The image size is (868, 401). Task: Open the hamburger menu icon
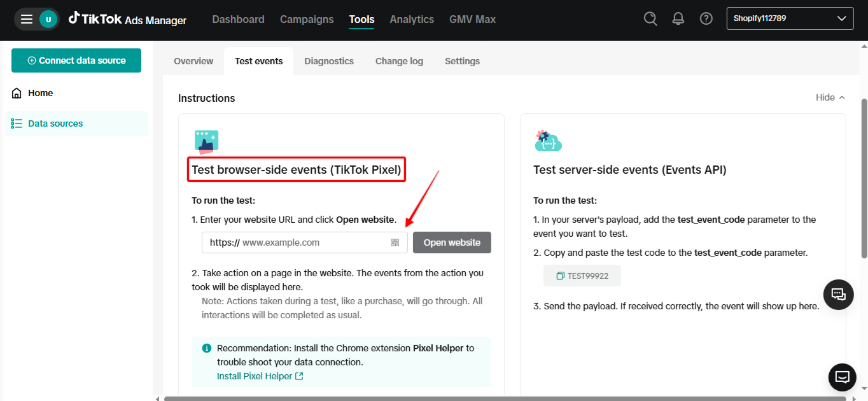point(27,19)
